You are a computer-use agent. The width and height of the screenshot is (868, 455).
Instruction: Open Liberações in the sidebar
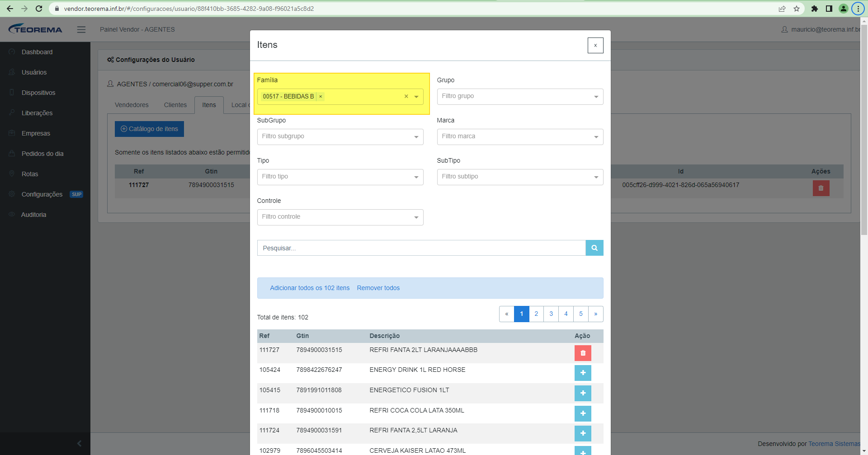(37, 113)
